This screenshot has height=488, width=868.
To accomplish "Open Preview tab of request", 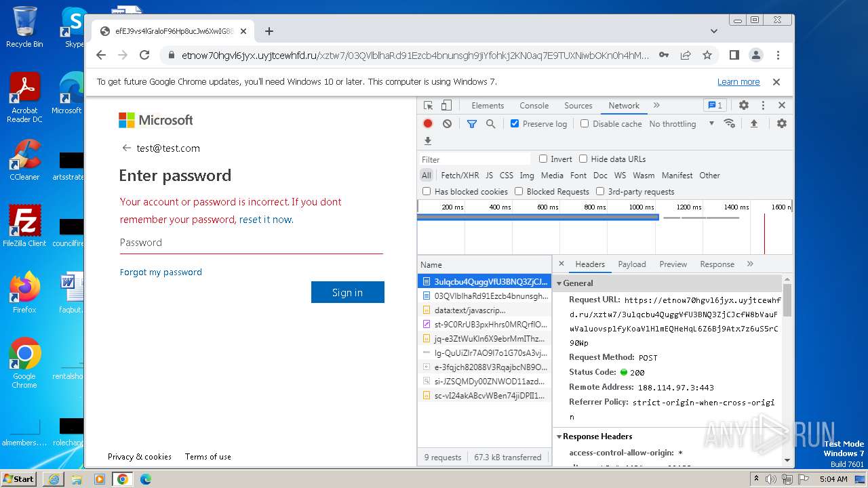I will click(x=673, y=264).
